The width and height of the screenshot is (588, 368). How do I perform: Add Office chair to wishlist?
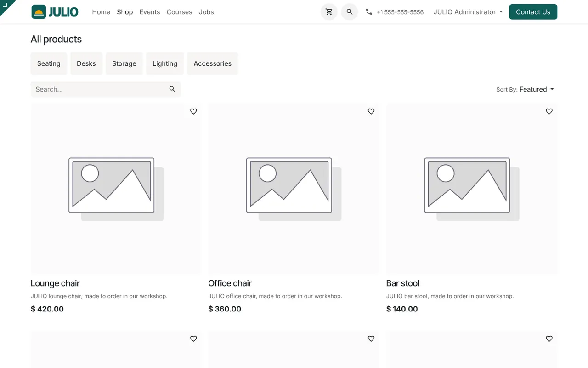click(x=371, y=111)
